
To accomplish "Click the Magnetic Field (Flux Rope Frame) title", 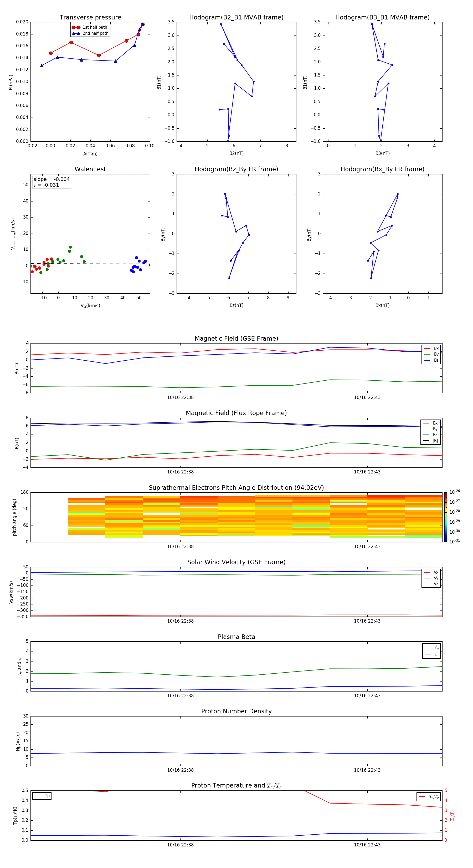I will click(x=236, y=413).
